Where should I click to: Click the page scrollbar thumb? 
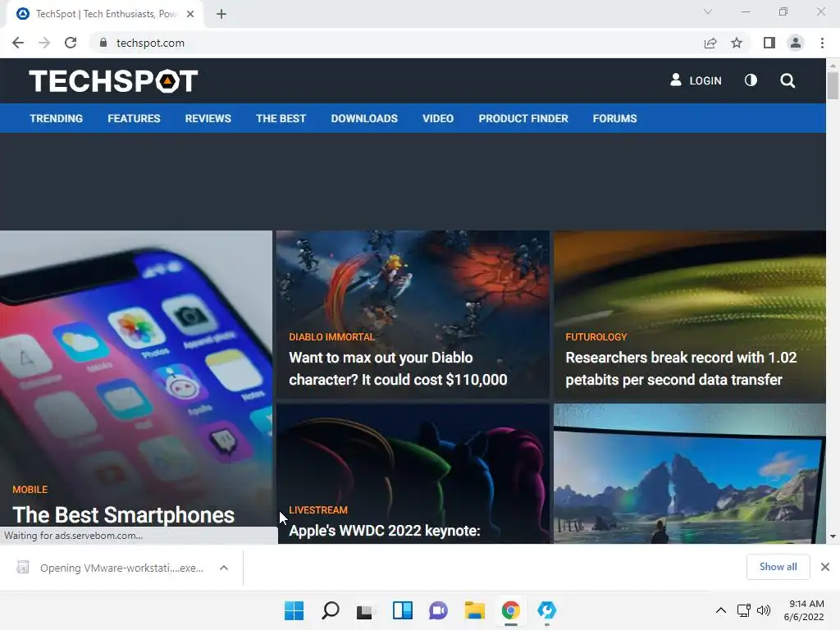(833, 85)
